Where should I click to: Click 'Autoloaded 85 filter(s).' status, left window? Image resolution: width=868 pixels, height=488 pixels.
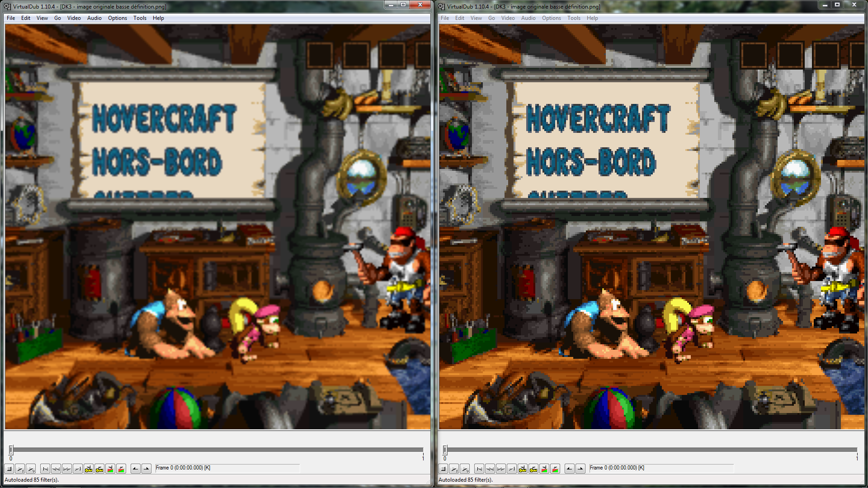pyautogui.click(x=32, y=480)
